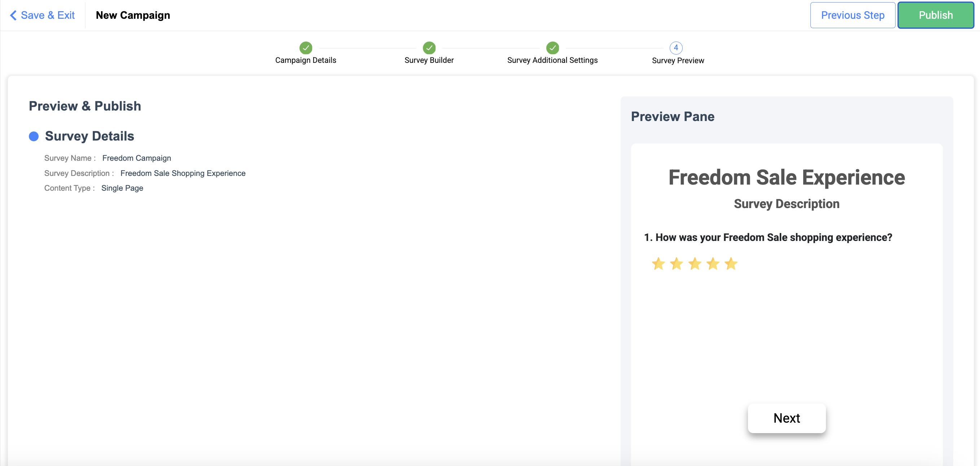This screenshot has height=466, width=980.
Task: Select the Survey Preview step label
Action: (678, 61)
